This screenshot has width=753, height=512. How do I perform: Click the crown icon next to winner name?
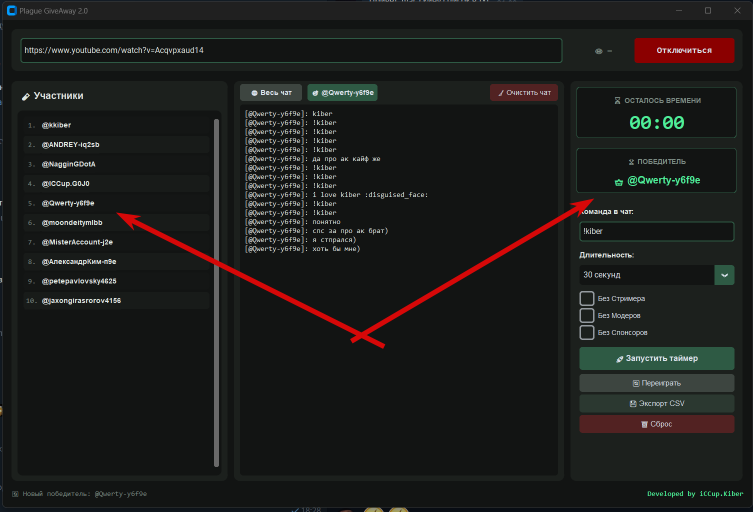pos(619,182)
